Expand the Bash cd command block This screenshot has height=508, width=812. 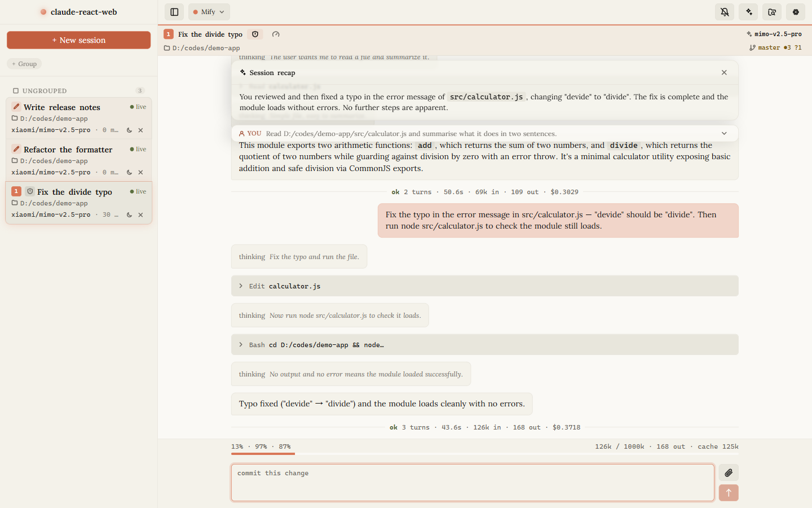[x=485, y=345]
